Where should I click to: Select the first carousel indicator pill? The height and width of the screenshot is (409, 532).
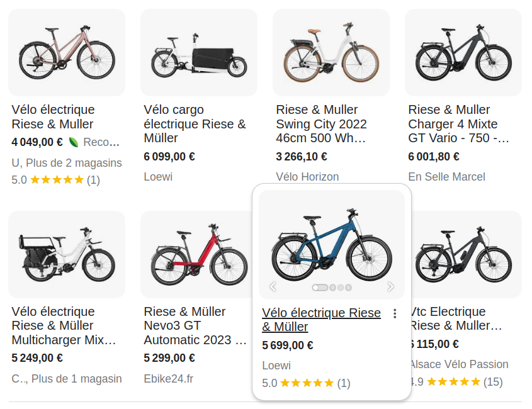pyautogui.click(x=320, y=288)
